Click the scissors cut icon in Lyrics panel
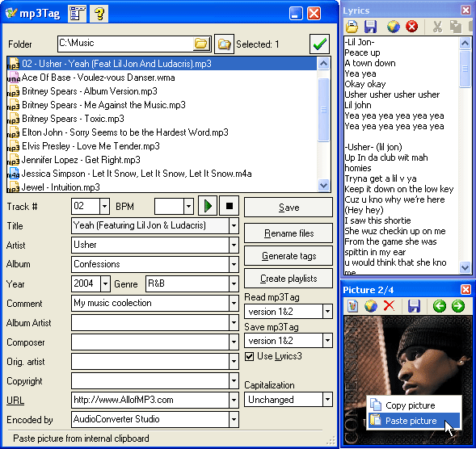Image resolution: width=476 pixels, height=449 pixels. point(437,27)
